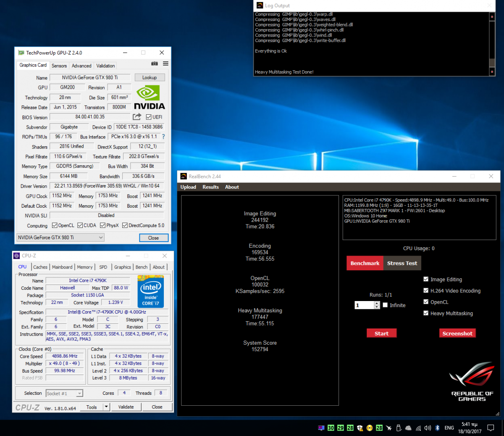Click the Lookup button in GPU-Z
The image size is (504, 436).
[x=150, y=77]
